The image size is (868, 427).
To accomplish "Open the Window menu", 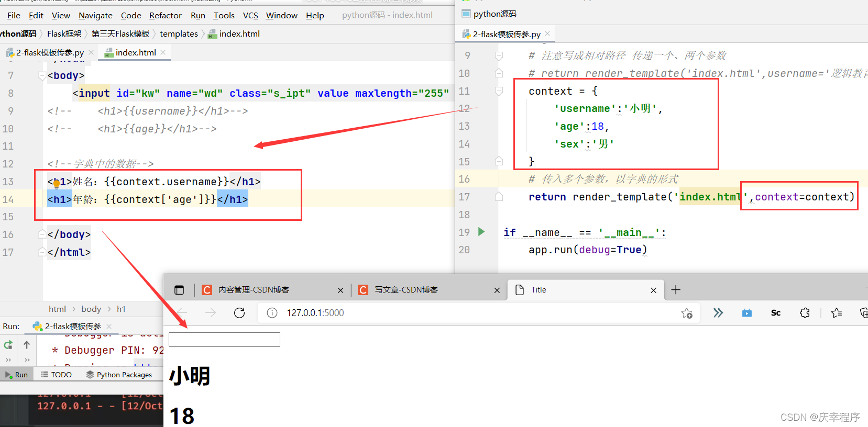I will [282, 15].
